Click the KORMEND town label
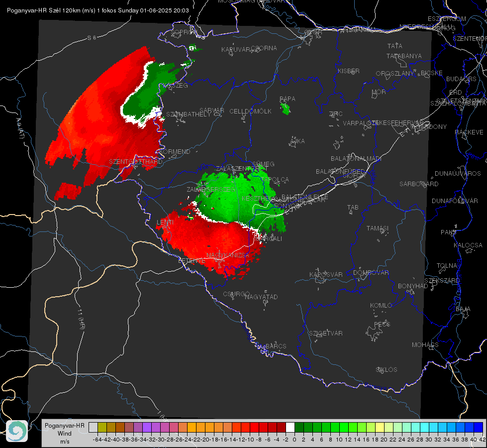The image size is (487, 448). pyautogui.click(x=175, y=152)
